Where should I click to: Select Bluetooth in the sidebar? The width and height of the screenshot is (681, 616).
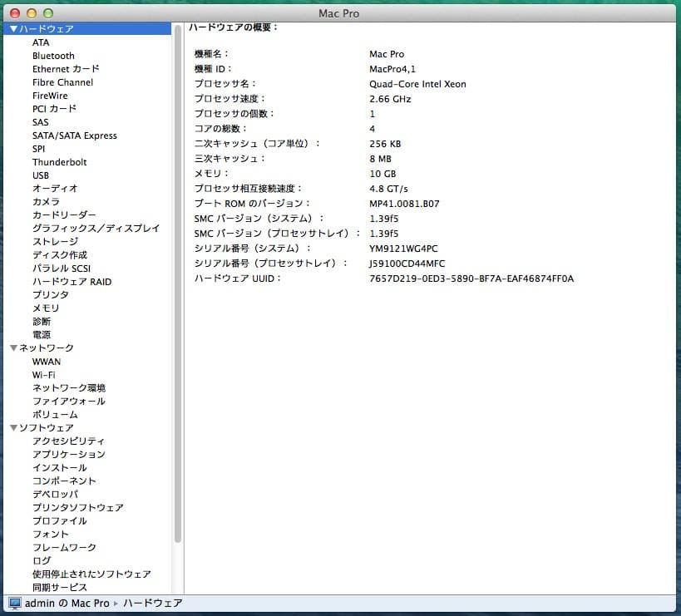point(53,56)
